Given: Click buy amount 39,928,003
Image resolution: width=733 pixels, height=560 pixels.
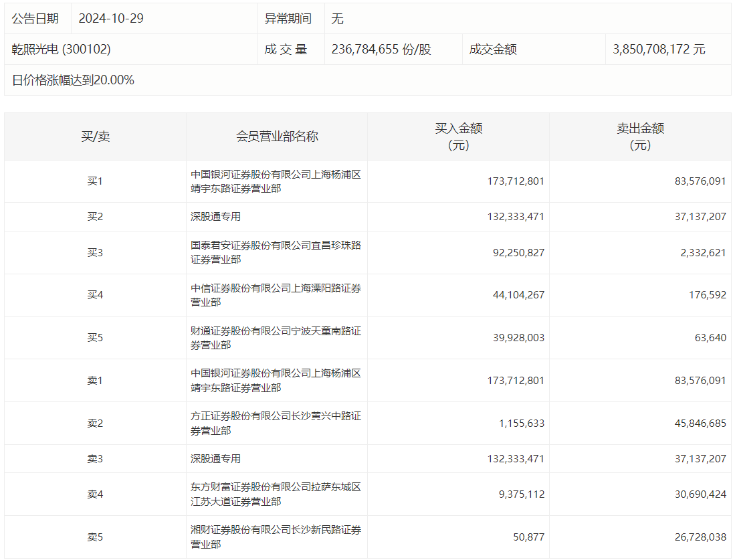Looking at the screenshot, I should (518, 338).
